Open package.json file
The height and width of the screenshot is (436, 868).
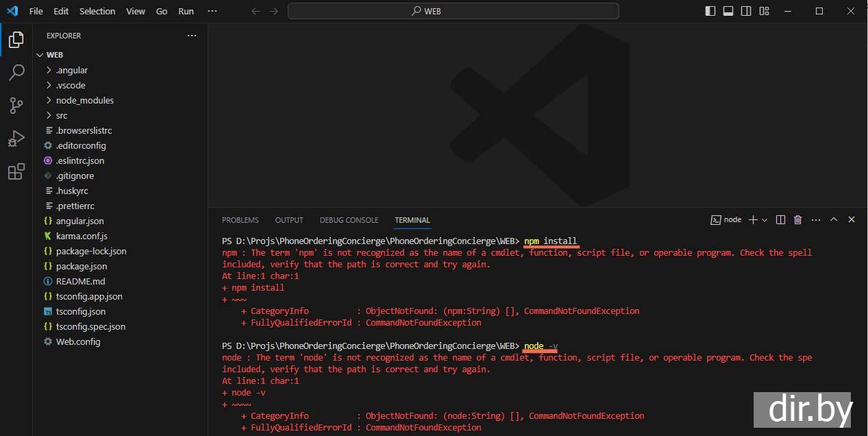[82, 266]
